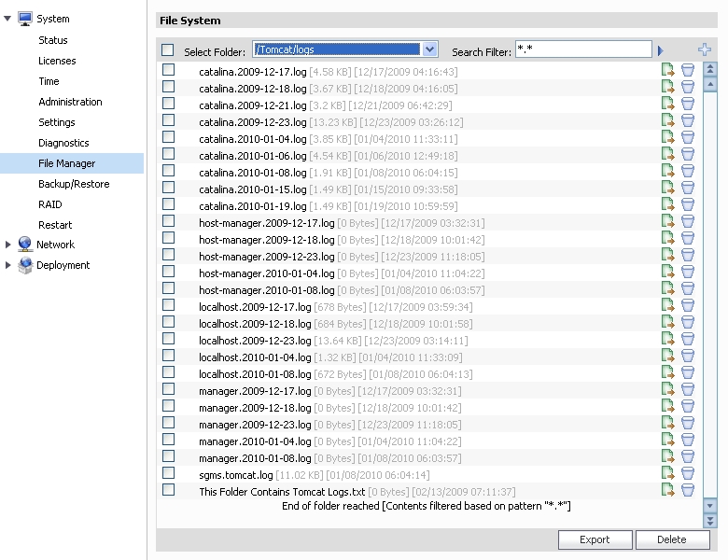Expand the Network tree node

[7, 245]
